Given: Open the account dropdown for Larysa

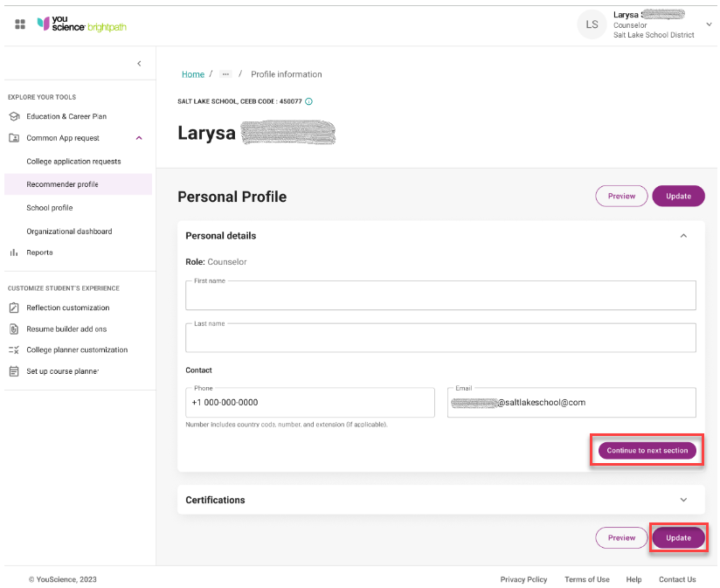Looking at the screenshot, I should (710, 24).
